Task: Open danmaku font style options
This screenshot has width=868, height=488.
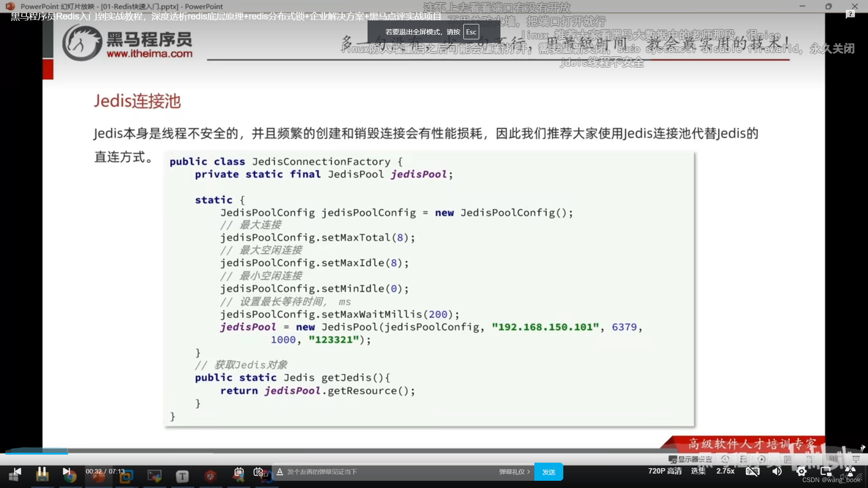Action: [x=280, y=472]
